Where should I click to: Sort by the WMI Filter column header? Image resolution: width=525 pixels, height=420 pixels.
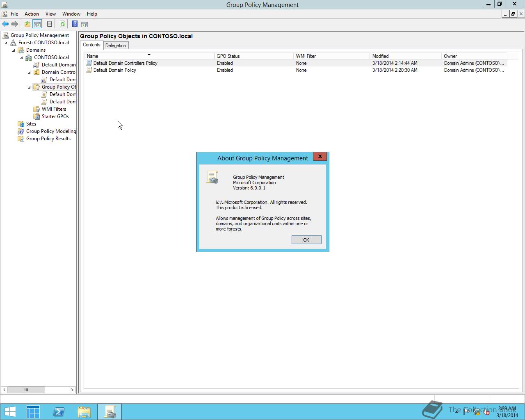point(332,56)
